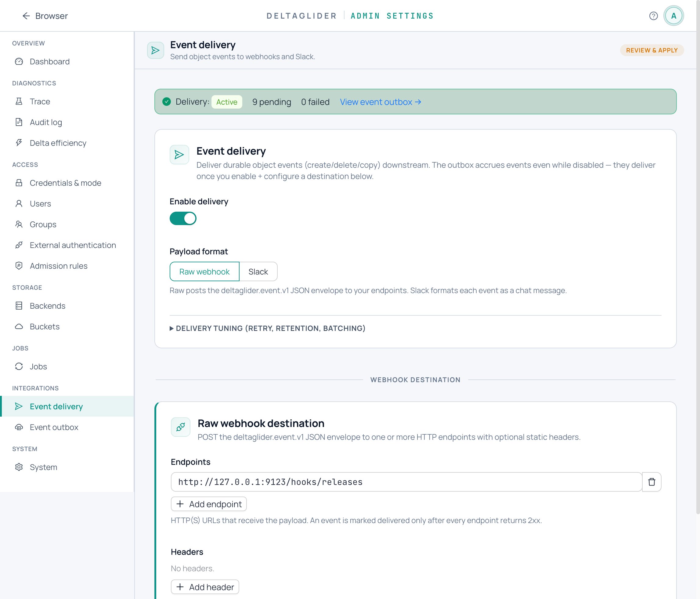The height and width of the screenshot is (599, 700).
Task: Open Jobs in the sidebar
Action: (x=67, y=366)
